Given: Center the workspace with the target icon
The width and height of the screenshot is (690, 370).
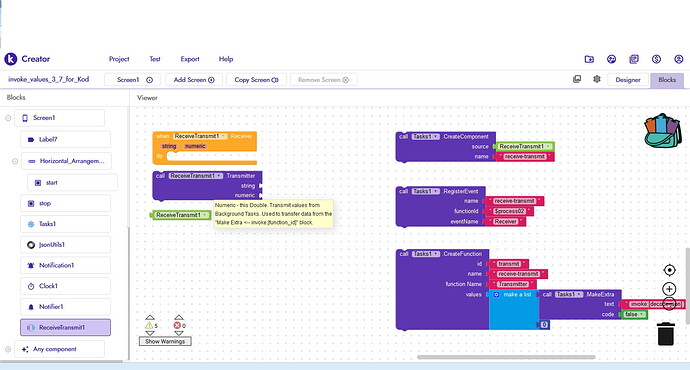Looking at the screenshot, I should 669,270.
